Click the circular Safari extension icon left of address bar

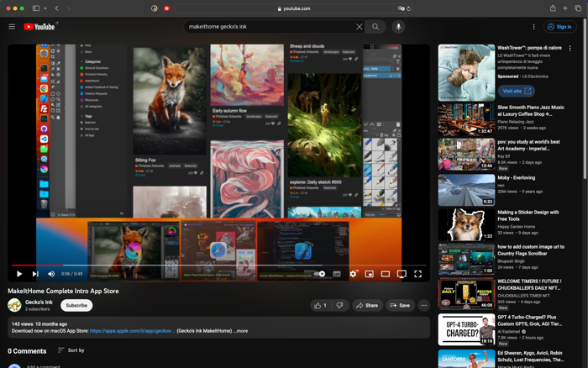tap(154, 8)
